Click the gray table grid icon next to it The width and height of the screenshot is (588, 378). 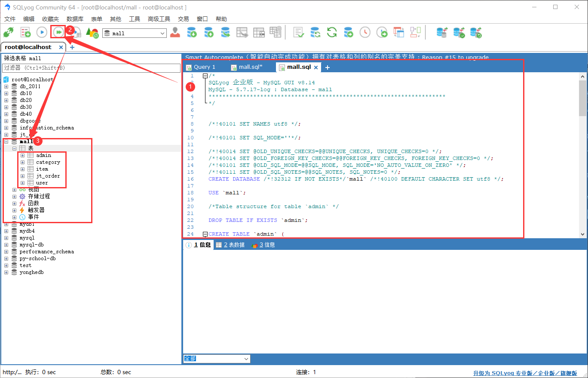pos(259,32)
